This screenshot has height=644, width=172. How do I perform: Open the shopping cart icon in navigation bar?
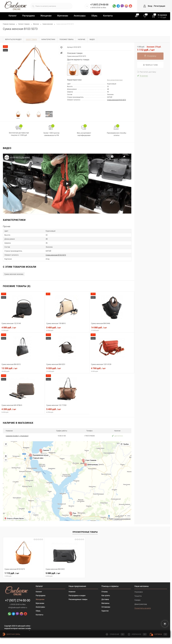click(x=154, y=16)
